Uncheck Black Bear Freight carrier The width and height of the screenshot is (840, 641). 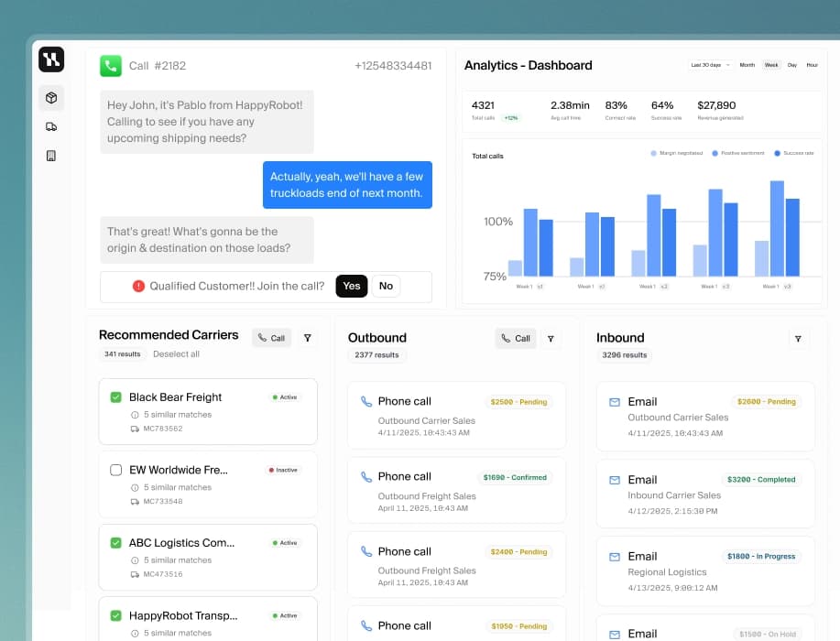tap(115, 397)
